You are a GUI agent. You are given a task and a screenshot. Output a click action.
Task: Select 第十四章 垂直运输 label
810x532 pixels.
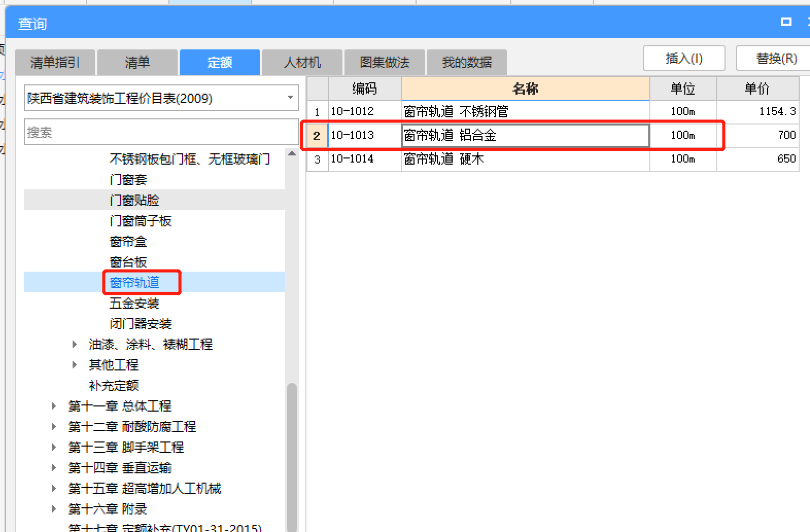pos(120,468)
